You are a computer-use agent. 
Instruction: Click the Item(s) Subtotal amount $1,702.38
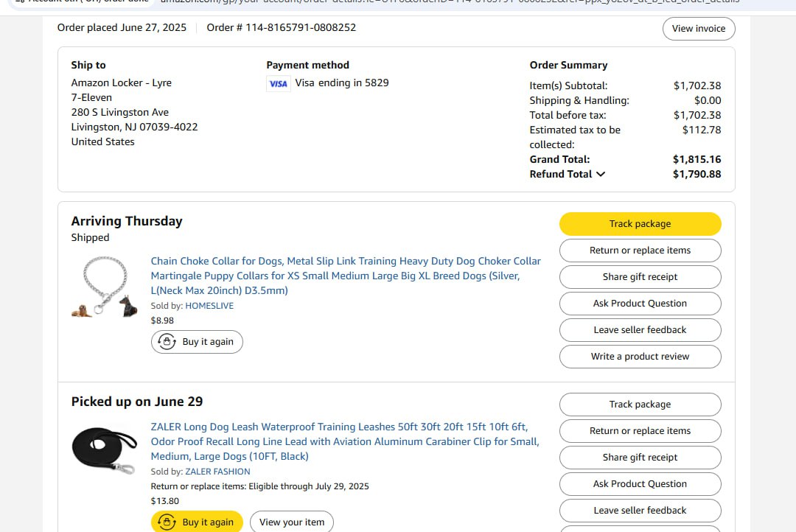[x=697, y=85]
